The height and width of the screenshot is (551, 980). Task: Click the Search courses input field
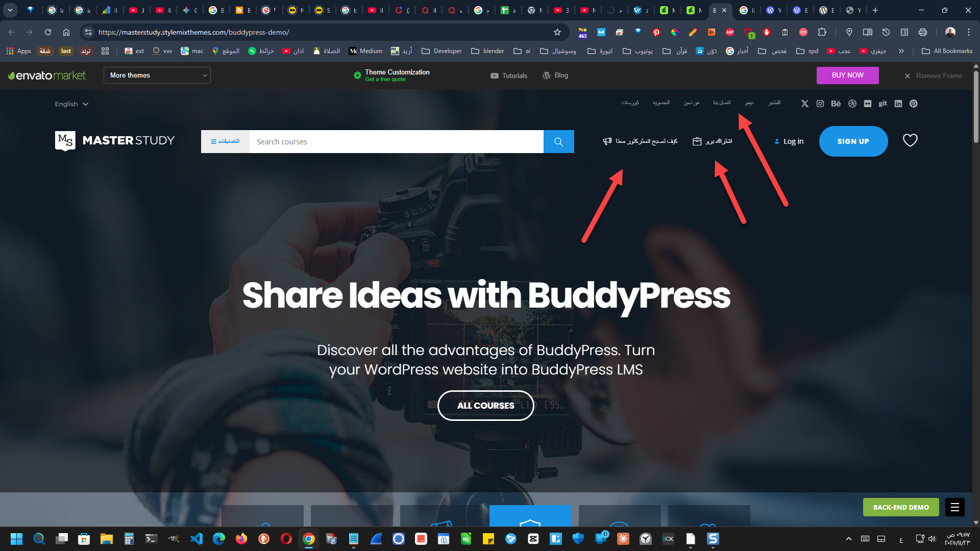397,141
